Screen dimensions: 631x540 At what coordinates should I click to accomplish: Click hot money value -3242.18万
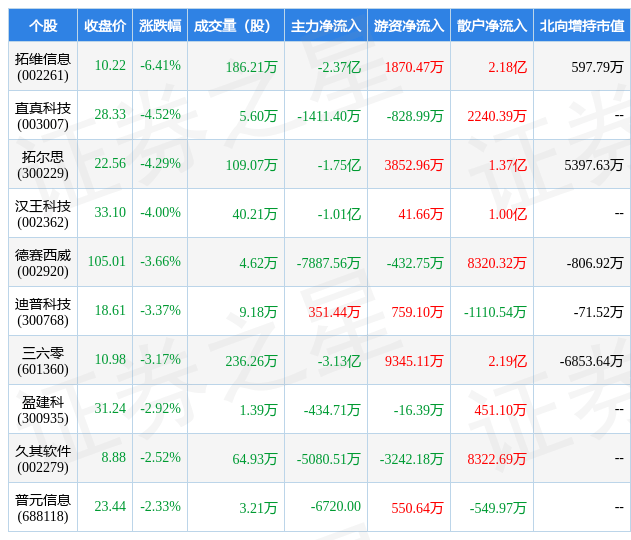click(x=412, y=459)
